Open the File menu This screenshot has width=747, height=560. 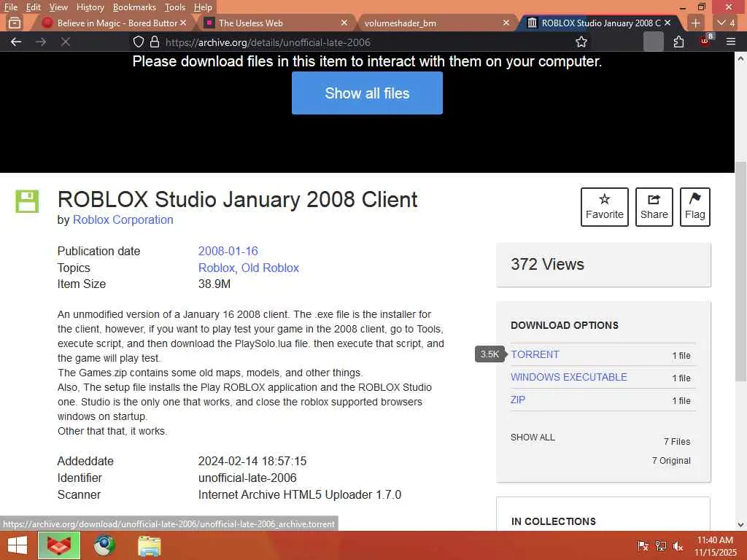coord(10,7)
